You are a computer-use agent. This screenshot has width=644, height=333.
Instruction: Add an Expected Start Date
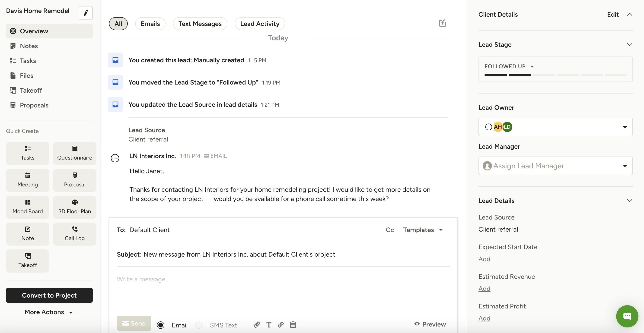pos(484,259)
